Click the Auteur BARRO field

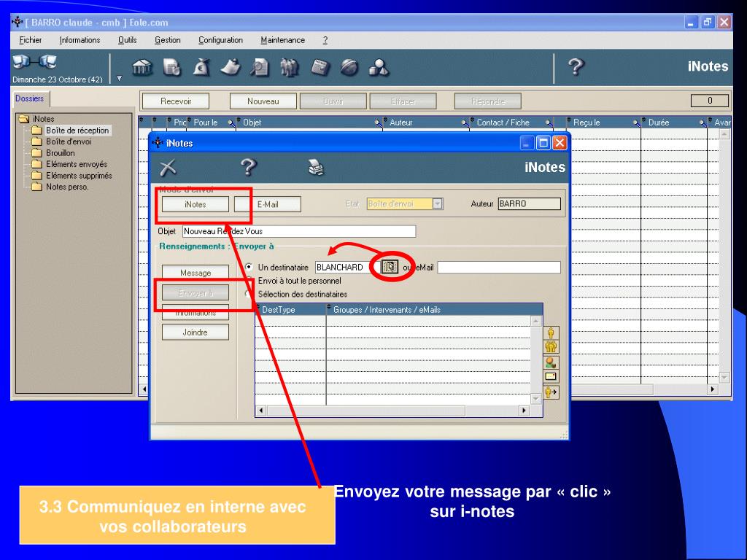coord(530,204)
